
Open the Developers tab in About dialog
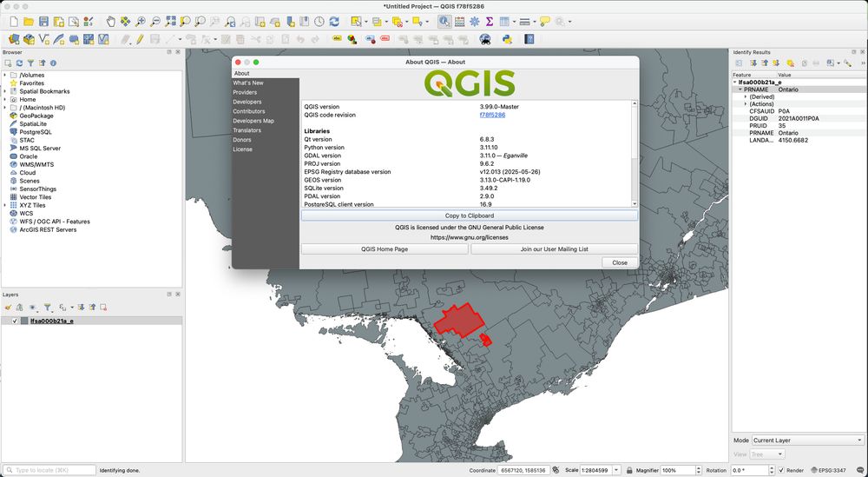(x=247, y=102)
